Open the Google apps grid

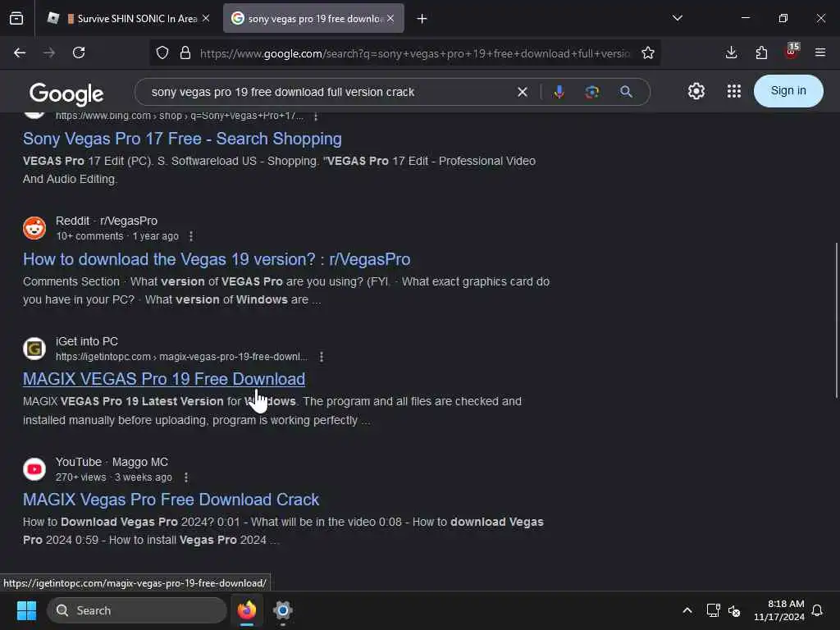[734, 91]
